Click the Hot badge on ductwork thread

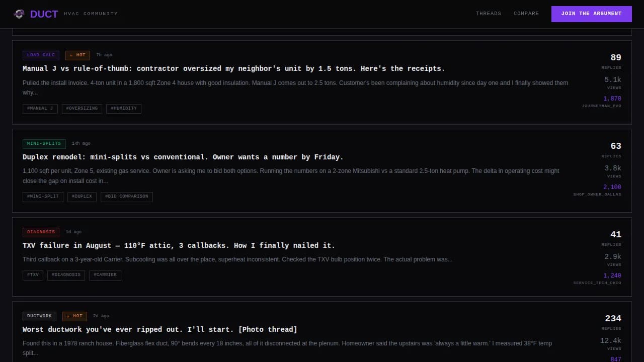point(74,316)
